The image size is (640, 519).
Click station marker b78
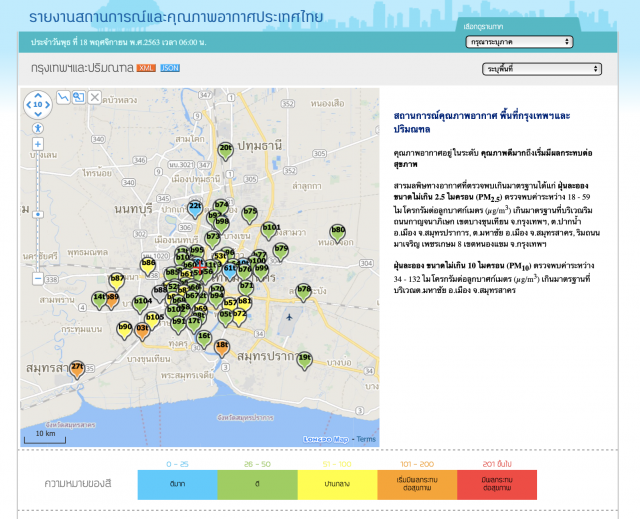coord(304,291)
